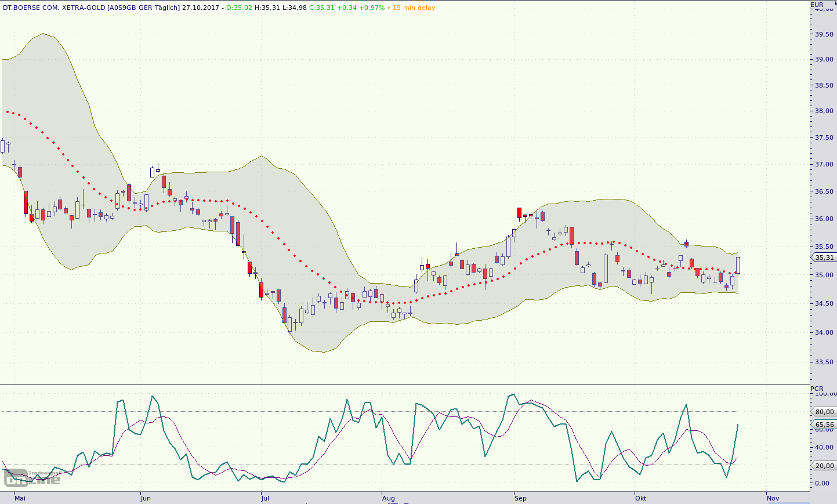Screen dimensions: 837x504
Task: Click the PCR value tag 65,56
Action: coord(824,425)
